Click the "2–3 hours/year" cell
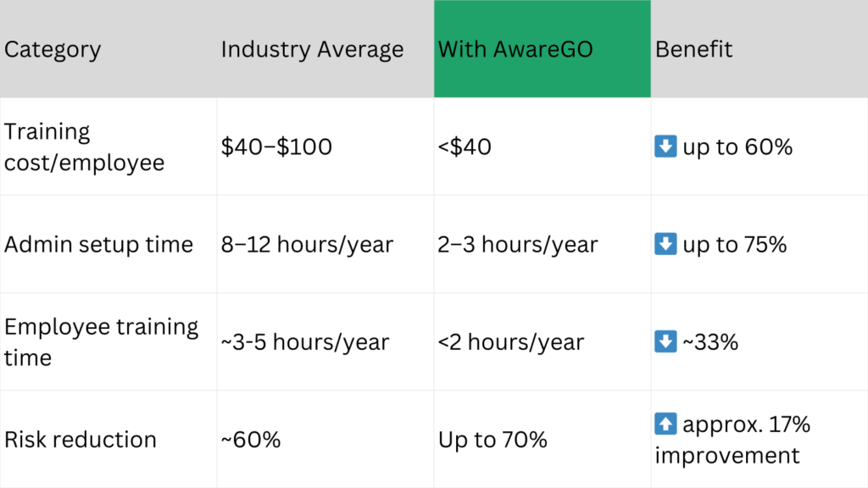The height and width of the screenshot is (488, 868). tap(518, 245)
